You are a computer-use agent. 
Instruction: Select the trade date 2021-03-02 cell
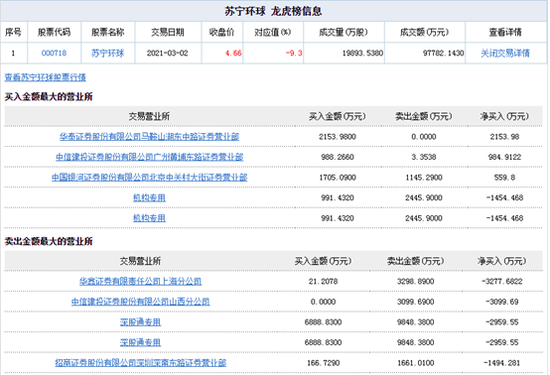(x=168, y=53)
